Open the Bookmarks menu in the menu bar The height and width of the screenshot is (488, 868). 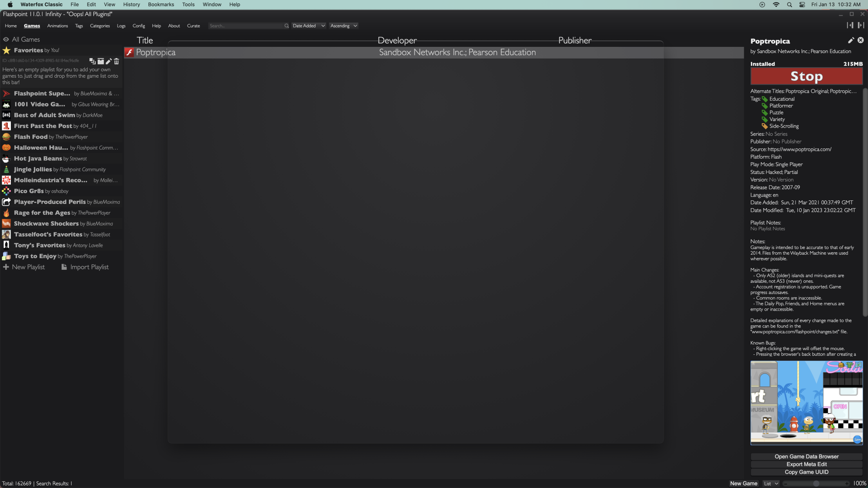click(x=161, y=4)
